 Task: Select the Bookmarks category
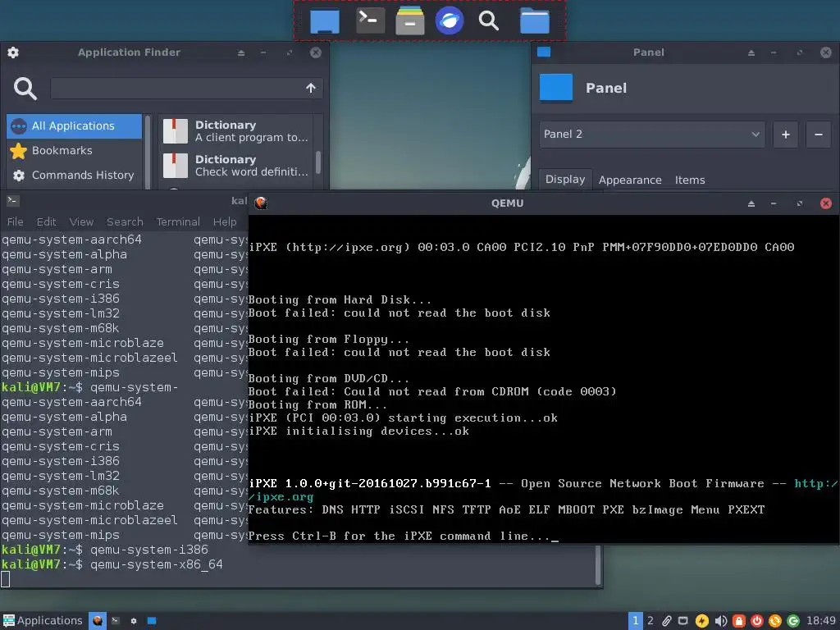point(74,151)
